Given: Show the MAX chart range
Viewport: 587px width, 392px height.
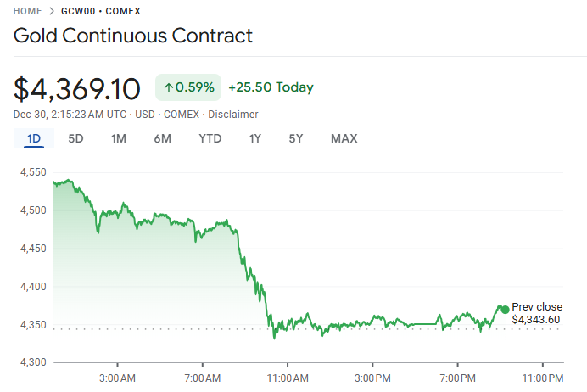Looking at the screenshot, I should pyautogui.click(x=344, y=138).
